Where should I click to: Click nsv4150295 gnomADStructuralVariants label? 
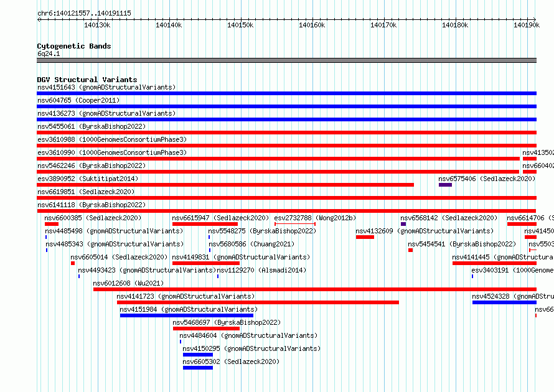point(251,348)
